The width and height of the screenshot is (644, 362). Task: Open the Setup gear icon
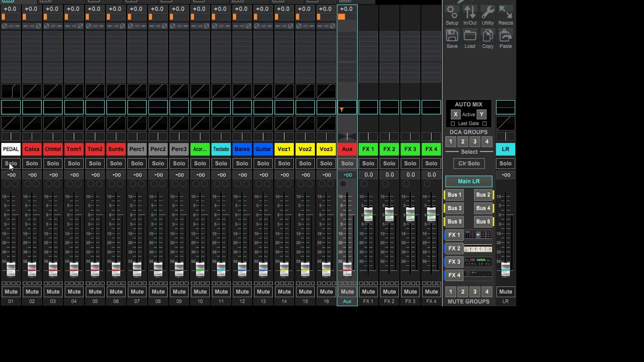(x=452, y=13)
